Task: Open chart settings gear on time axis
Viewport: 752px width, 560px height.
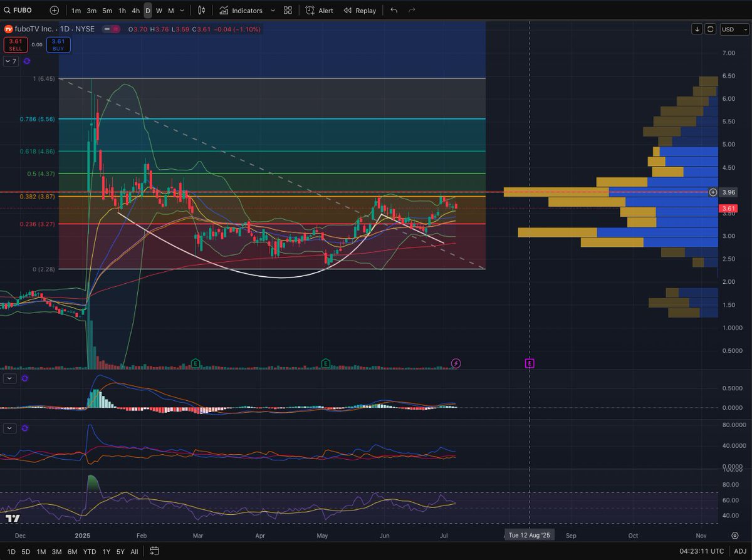Action: pos(734,536)
